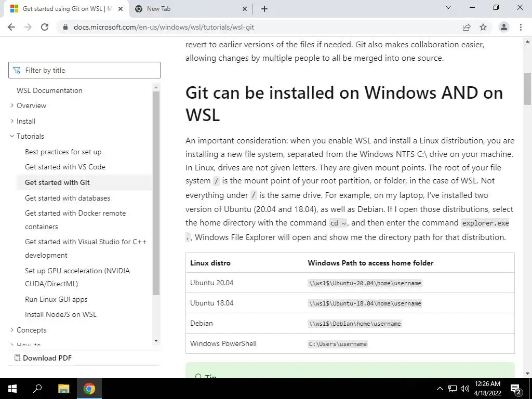This screenshot has width=532, height=399.
Task: Open WSL Documentation link
Action: point(49,90)
